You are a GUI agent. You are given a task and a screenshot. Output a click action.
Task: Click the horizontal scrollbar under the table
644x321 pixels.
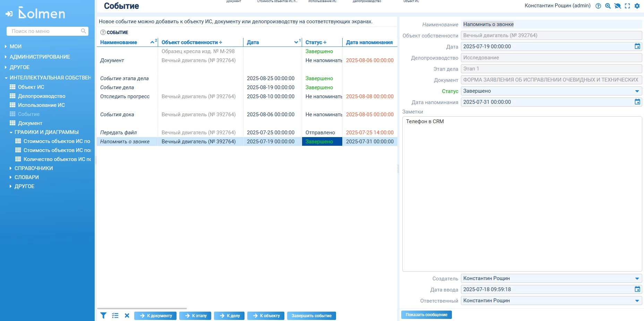(x=142, y=308)
